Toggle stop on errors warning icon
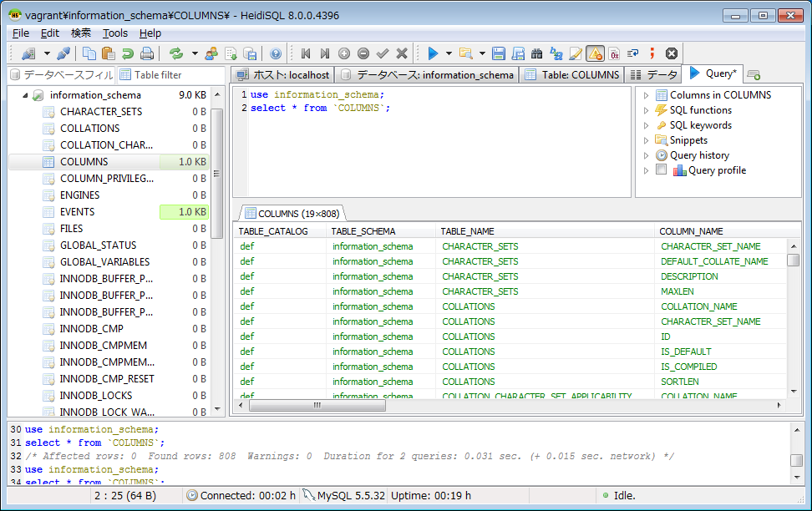Viewport: 812px width, 511px height. point(595,53)
